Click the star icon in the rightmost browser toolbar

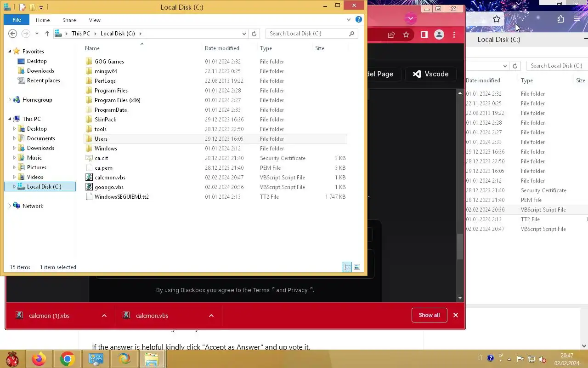click(x=497, y=19)
